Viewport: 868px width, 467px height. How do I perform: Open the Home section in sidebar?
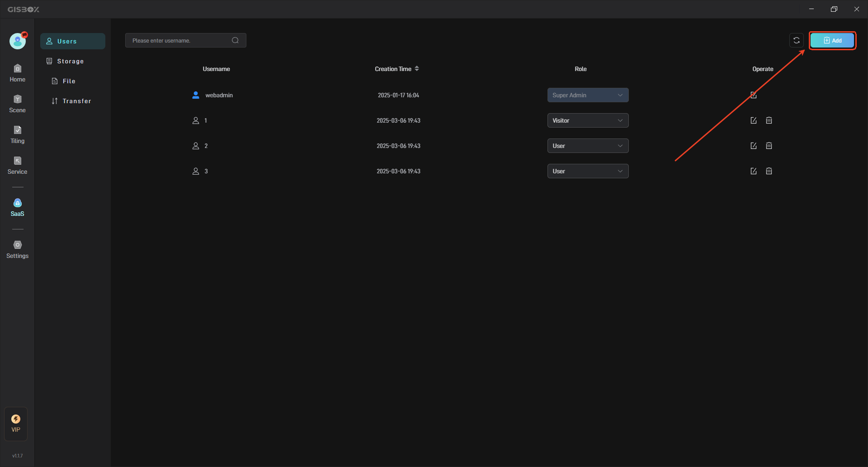tap(17, 73)
